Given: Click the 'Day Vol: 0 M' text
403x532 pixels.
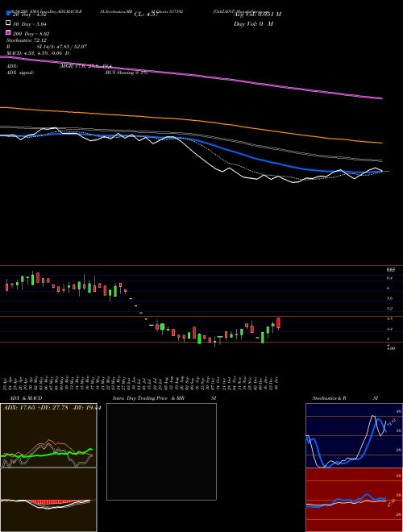Looking at the screenshot, I should (x=253, y=23).
